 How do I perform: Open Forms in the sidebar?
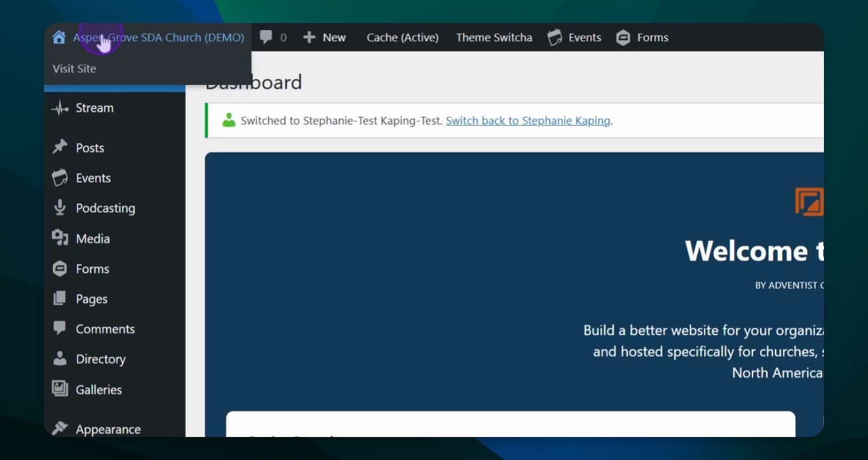tap(93, 268)
